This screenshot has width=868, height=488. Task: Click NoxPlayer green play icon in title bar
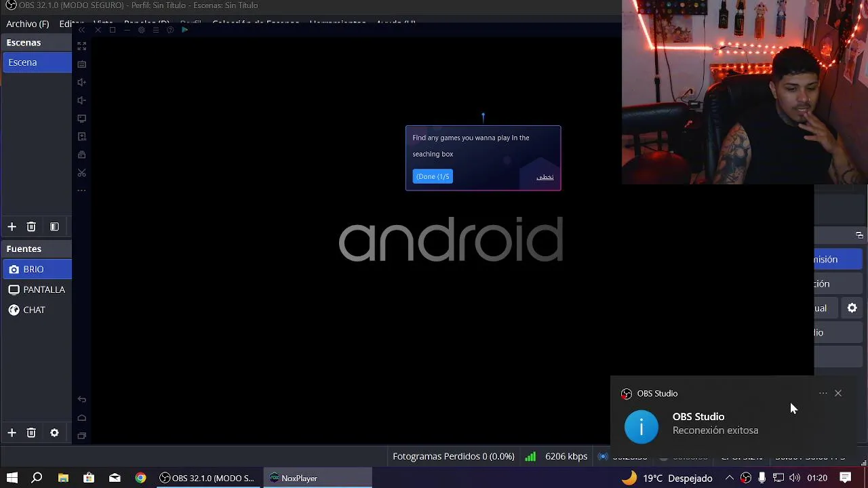(x=184, y=30)
